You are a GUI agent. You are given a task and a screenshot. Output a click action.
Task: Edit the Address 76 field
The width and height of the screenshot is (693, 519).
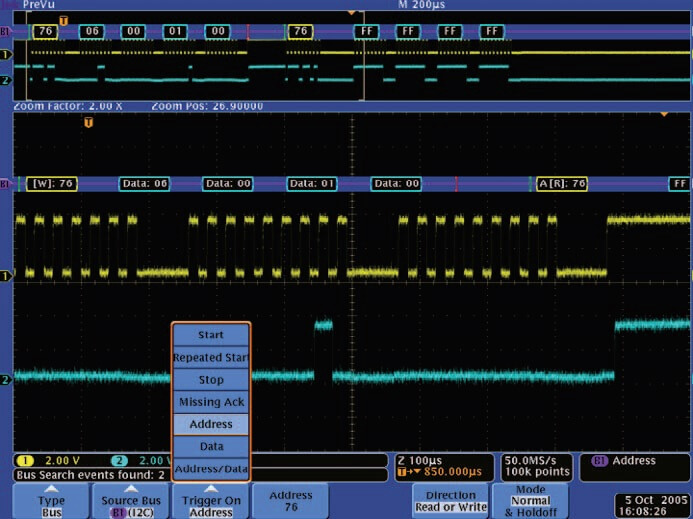pyautogui.click(x=291, y=500)
